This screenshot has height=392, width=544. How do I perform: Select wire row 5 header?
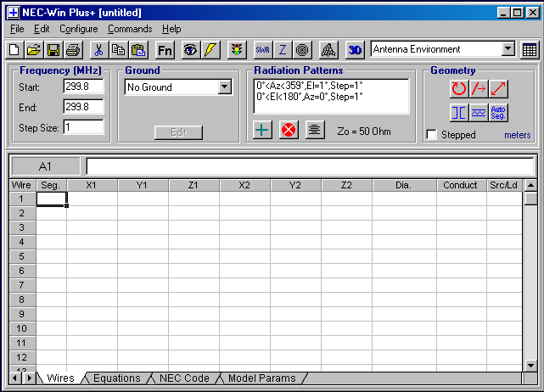[22, 256]
